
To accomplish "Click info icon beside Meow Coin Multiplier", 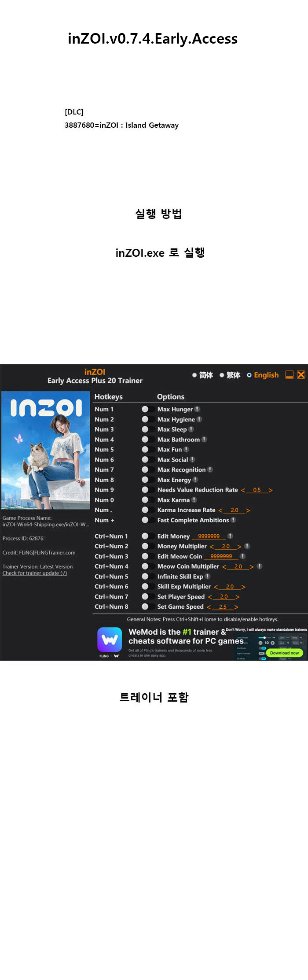I will (260, 566).
